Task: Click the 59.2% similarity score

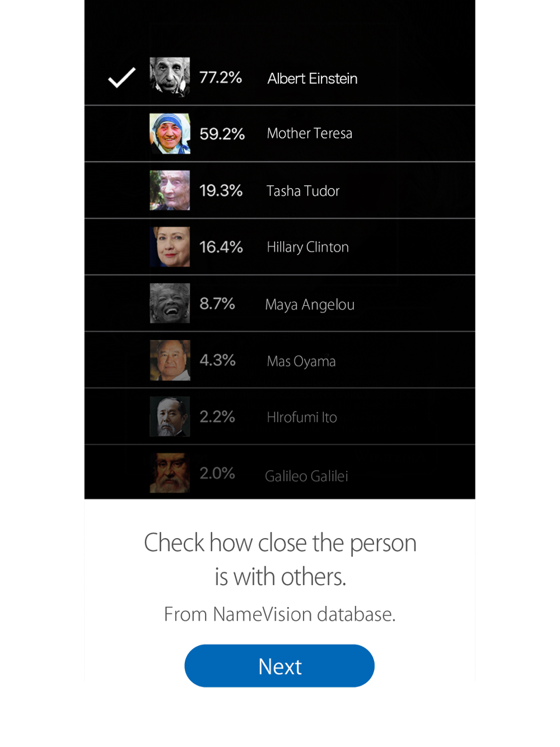Action: click(x=222, y=134)
